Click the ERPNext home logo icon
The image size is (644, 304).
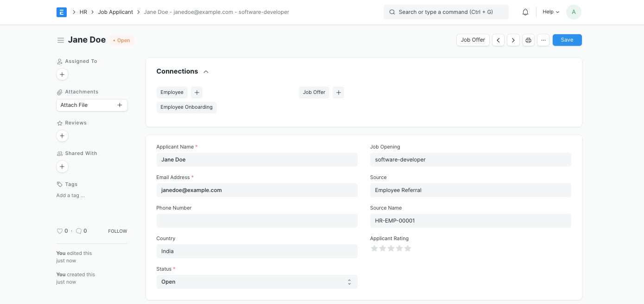pos(62,12)
